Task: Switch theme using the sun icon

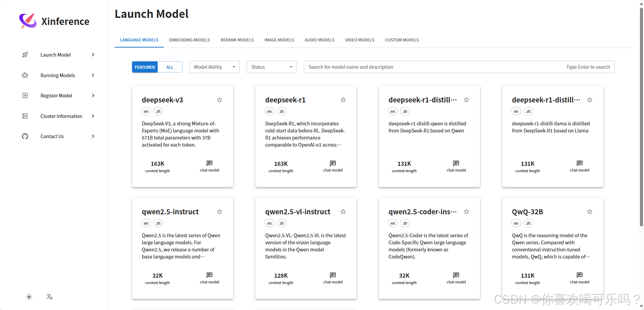Action: coord(29,297)
